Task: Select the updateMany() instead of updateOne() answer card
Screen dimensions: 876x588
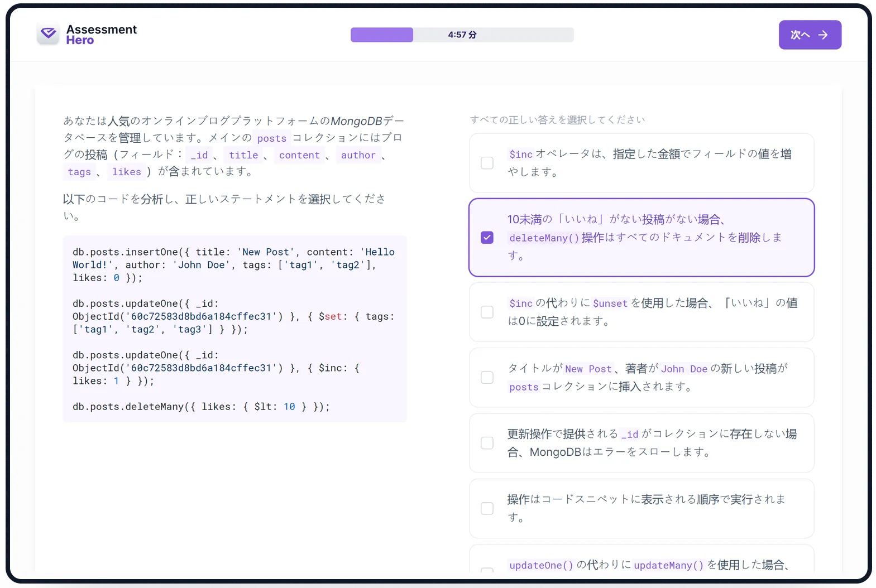Action: click(x=642, y=558)
